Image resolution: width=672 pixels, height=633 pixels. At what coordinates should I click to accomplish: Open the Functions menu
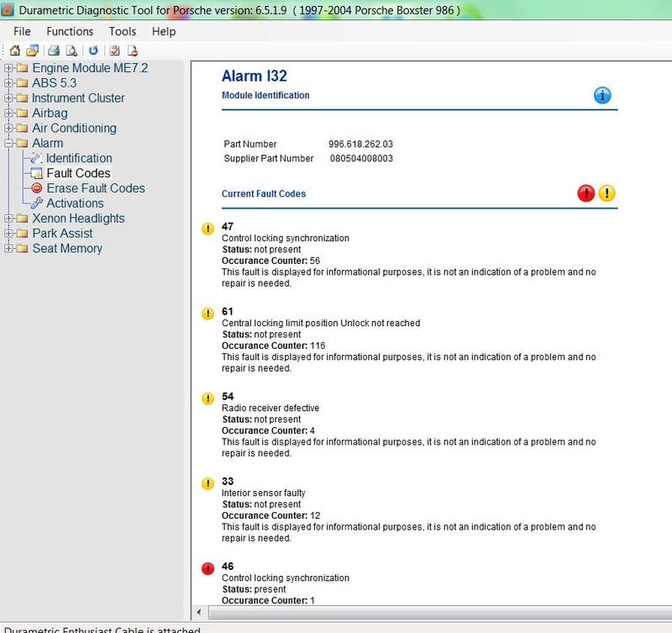70,31
